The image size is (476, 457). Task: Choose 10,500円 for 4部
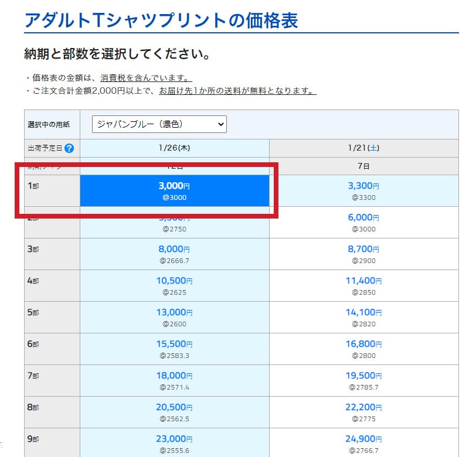point(174,285)
